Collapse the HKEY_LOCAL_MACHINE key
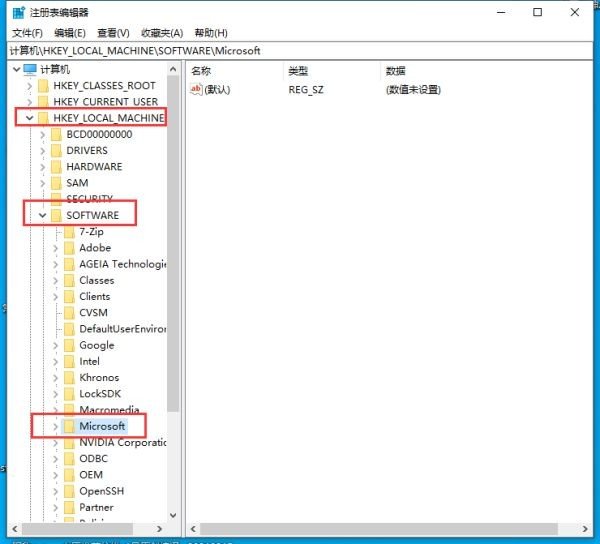The width and height of the screenshot is (600, 544). pos(29,118)
